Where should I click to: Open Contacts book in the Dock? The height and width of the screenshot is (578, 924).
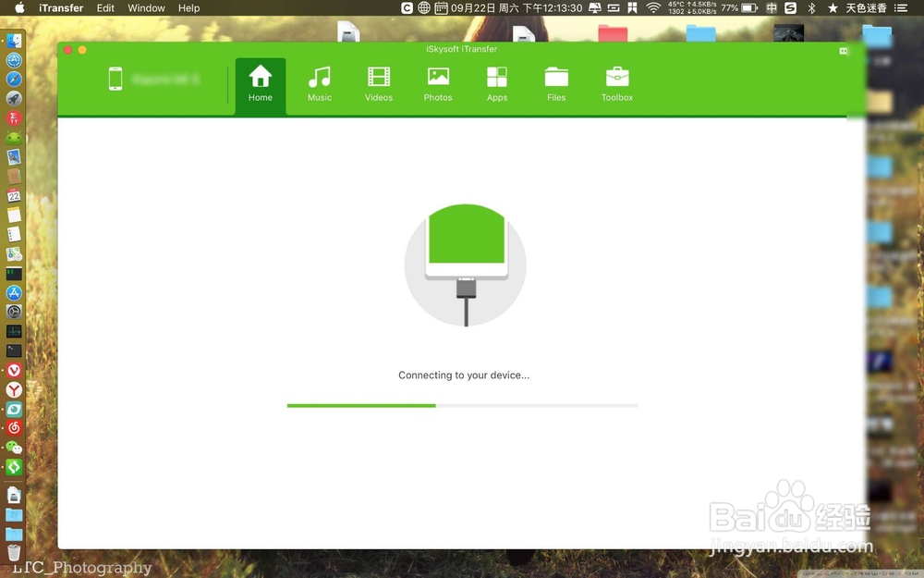pos(14,177)
